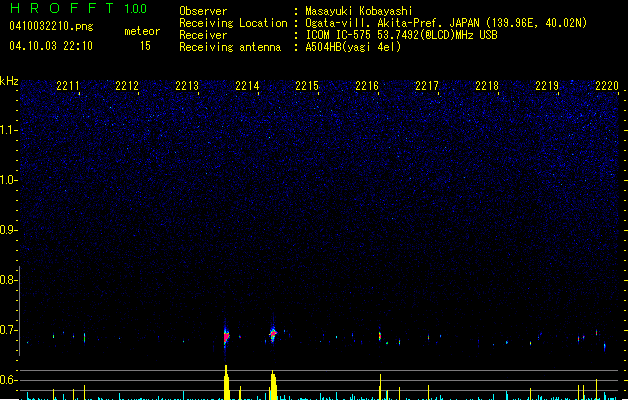Click the time marker 2217
The width and height of the screenshot is (629, 400).
(x=427, y=86)
